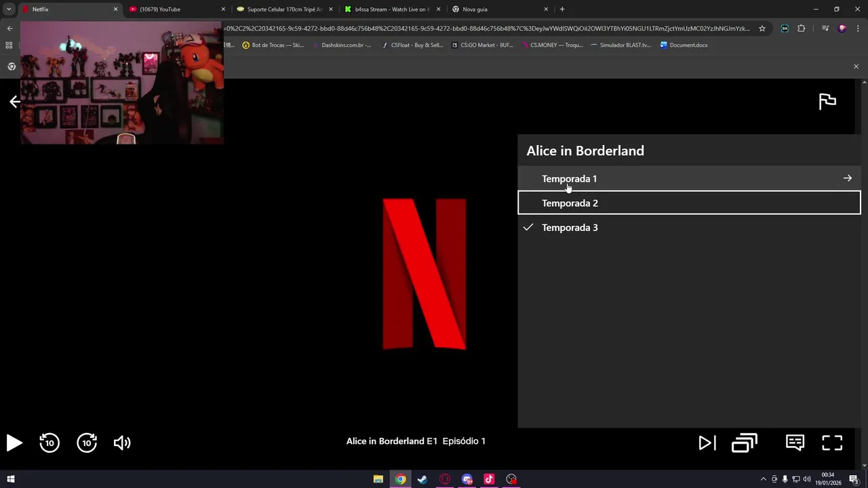Bookmark this page with the star
This screenshot has width=868, height=488.
pyautogui.click(x=762, y=28)
